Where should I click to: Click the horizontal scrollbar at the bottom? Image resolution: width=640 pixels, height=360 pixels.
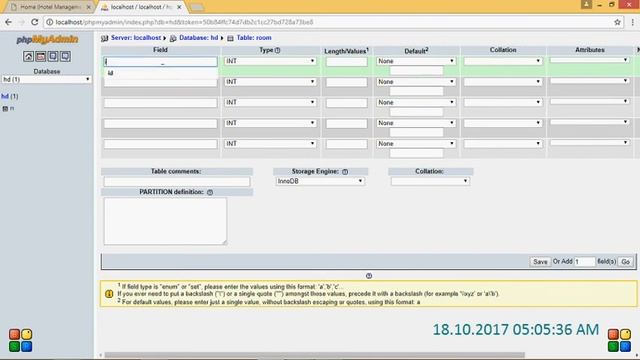pos(314,355)
